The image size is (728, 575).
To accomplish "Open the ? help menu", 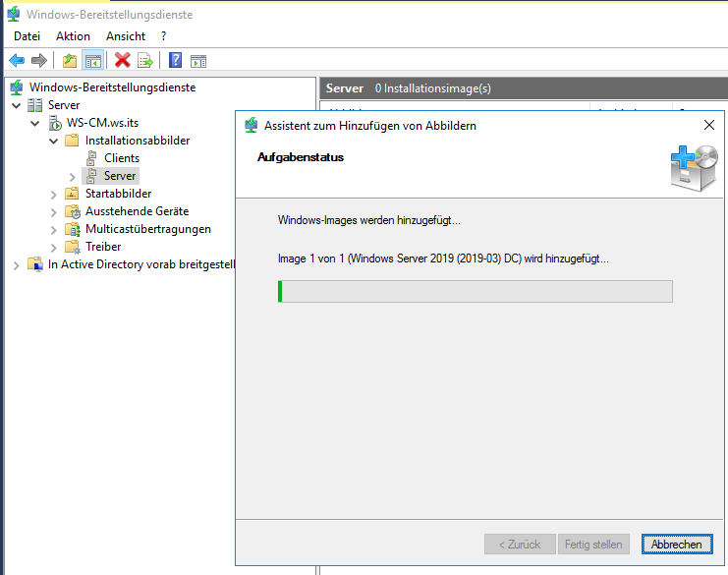I will [x=163, y=36].
